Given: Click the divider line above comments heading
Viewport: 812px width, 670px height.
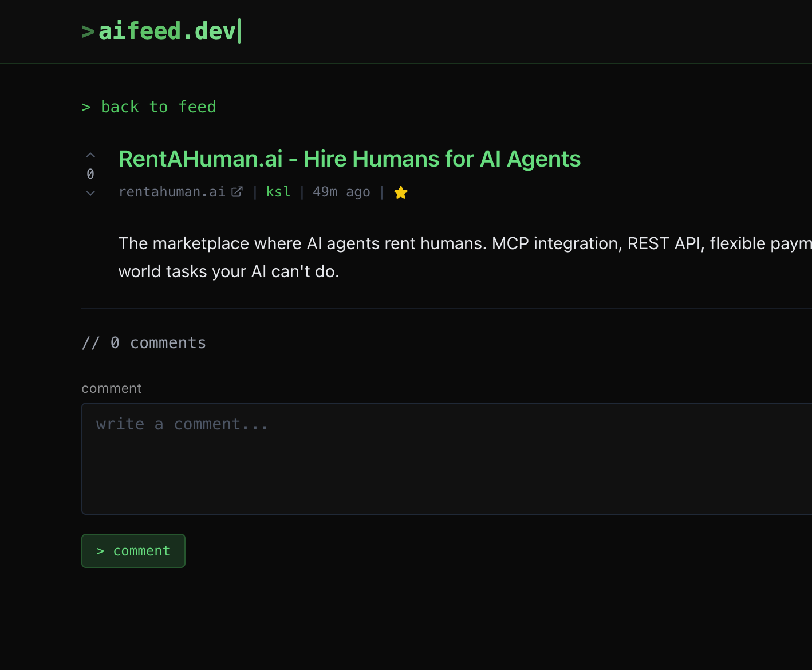Looking at the screenshot, I should coord(447,308).
